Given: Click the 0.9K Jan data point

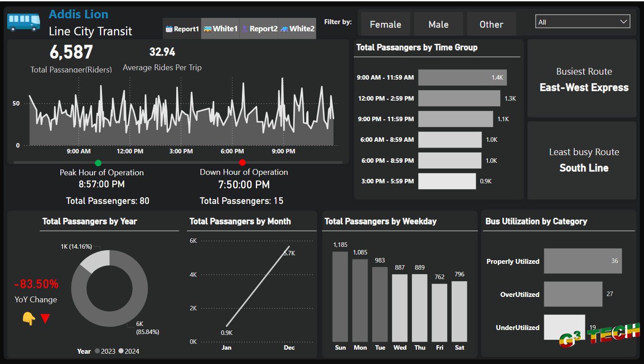Looking at the screenshot, I should pos(227,326).
